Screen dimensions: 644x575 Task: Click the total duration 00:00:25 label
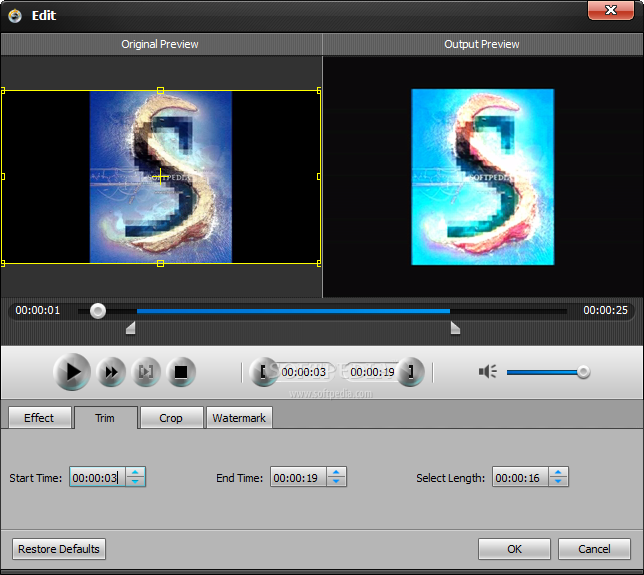tap(605, 310)
